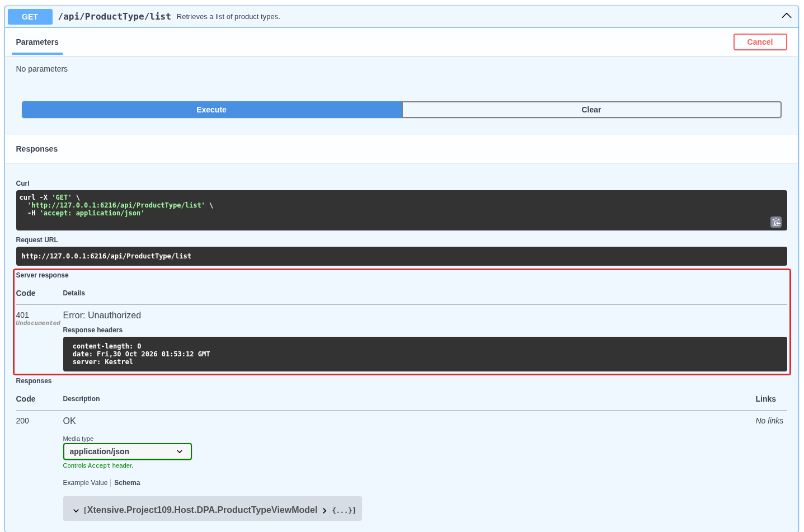Click the curl command code block
Image resolution: width=804 pixels, height=532 pixels.
(x=401, y=210)
